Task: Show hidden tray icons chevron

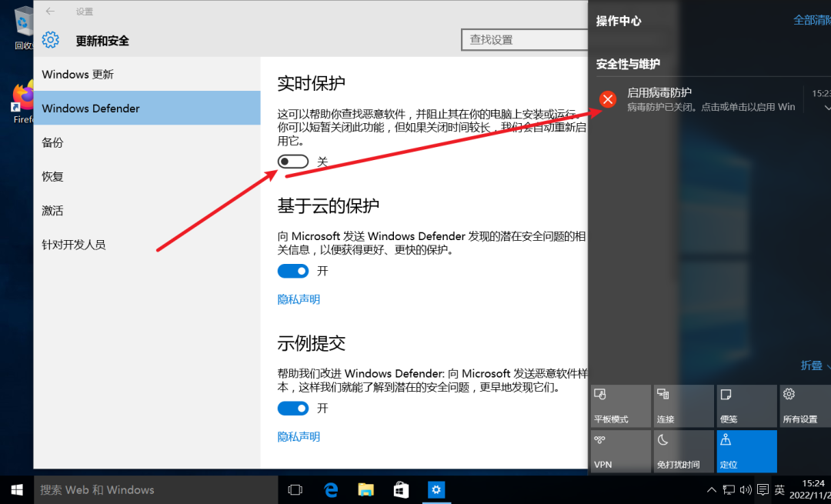Action: [712, 489]
